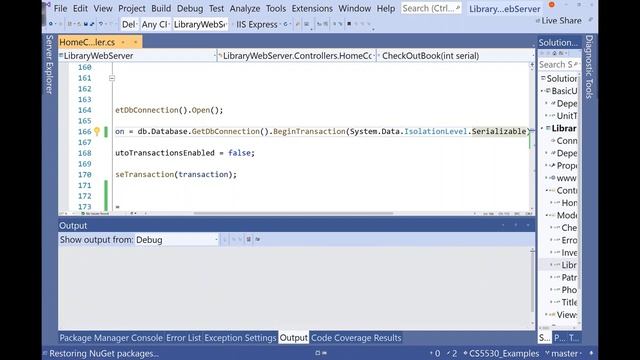
Task: Open the LibraryWebServer.Controllers.HomeController type dropdown
Action: 296,56
